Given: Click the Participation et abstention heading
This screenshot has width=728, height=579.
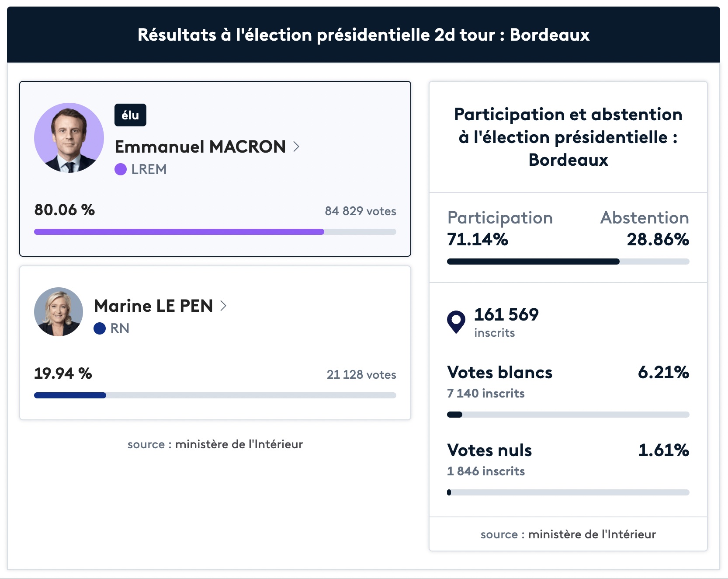Looking at the screenshot, I should [x=568, y=137].
